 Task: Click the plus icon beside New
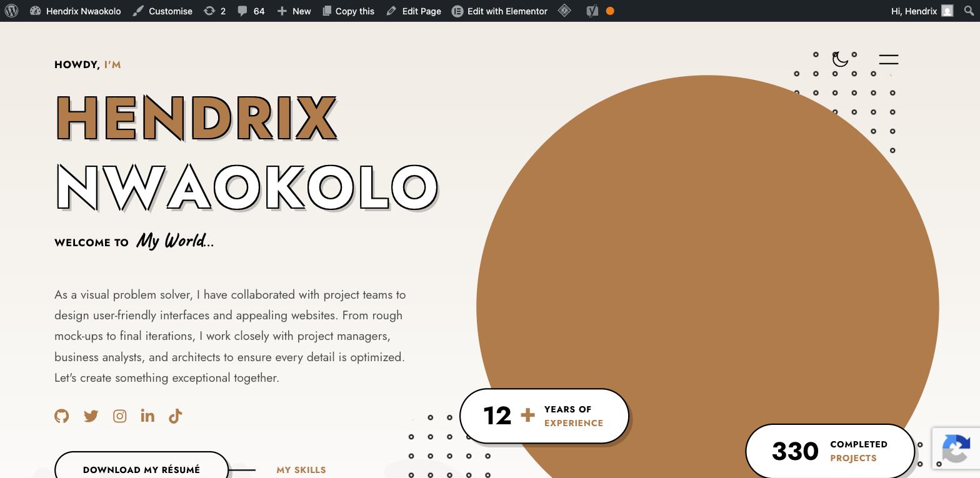[x=282, y=11]
